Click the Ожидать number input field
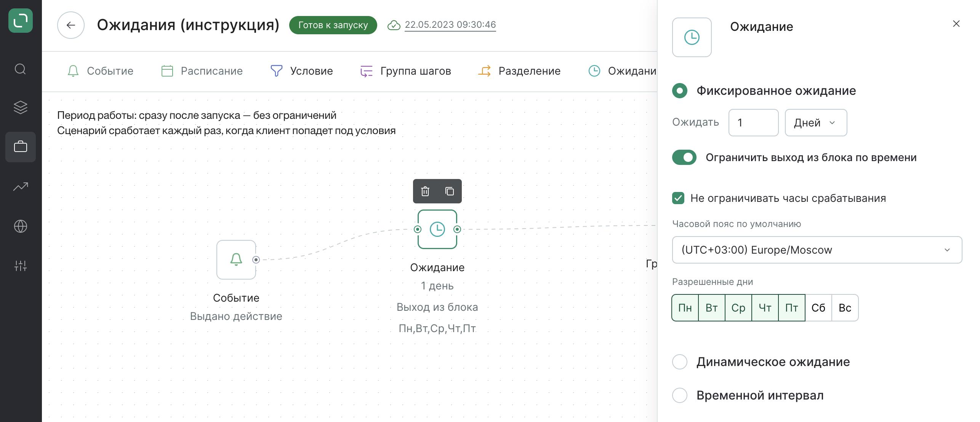The image size is (980, 422). 754,123
